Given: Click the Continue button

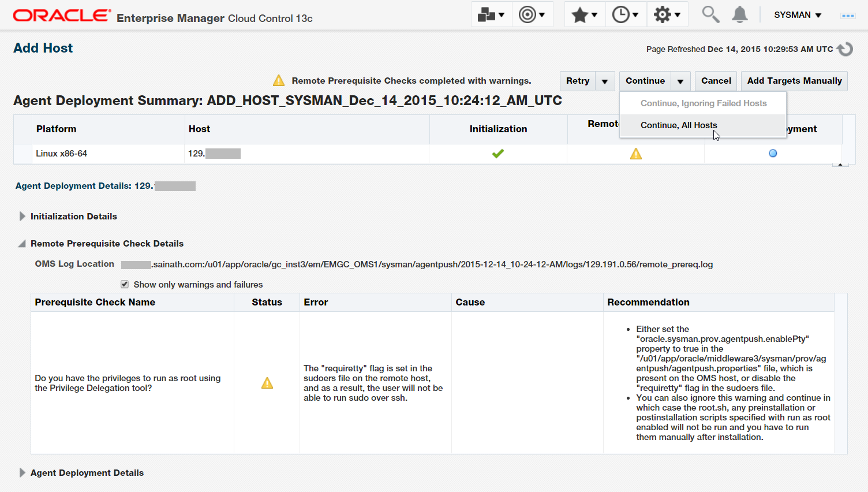Looking at the screenshot, I should point(645,81).
